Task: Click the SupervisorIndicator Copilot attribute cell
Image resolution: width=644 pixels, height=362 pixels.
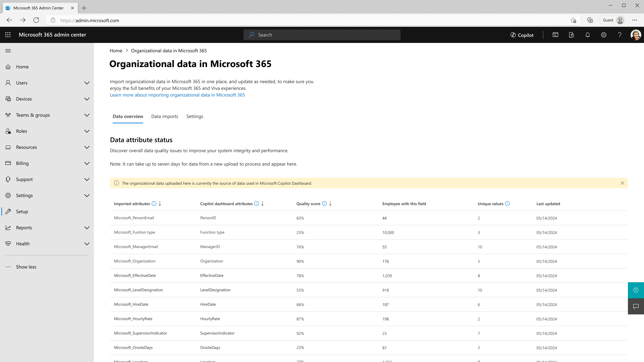Action: [217, 333]
